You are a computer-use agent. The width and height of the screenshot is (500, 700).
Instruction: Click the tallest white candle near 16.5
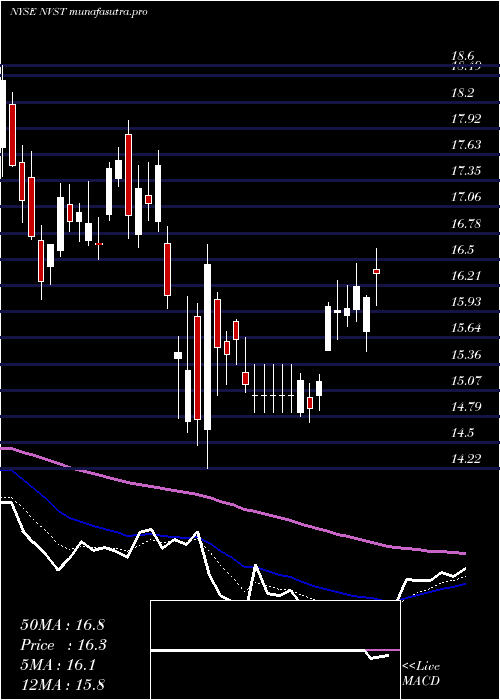click(x=207, y=347)
